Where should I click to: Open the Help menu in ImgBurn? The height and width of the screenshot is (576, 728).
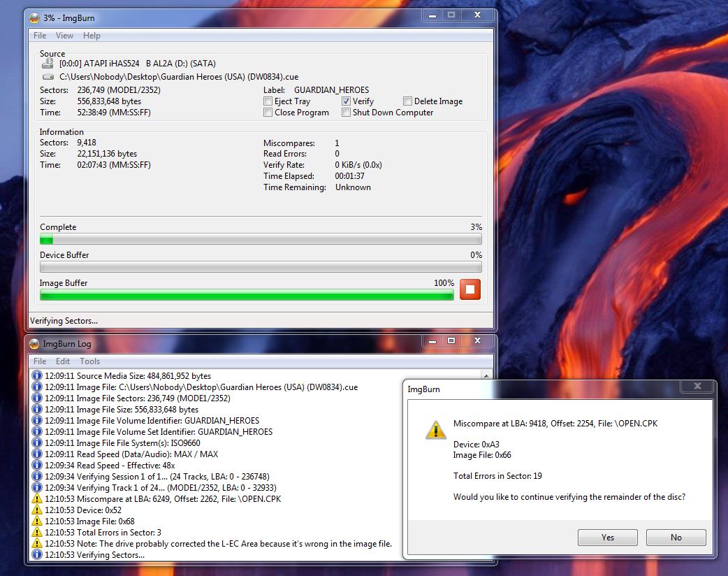(92, 36)
